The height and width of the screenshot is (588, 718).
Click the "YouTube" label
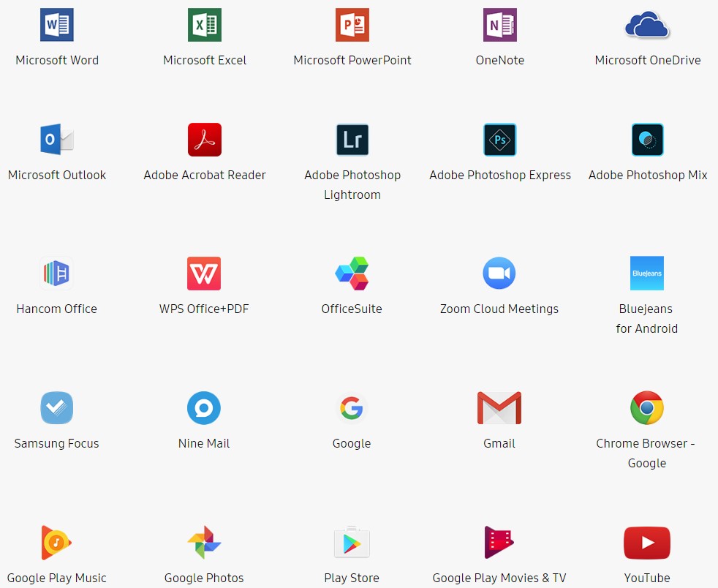coord(646,578)
